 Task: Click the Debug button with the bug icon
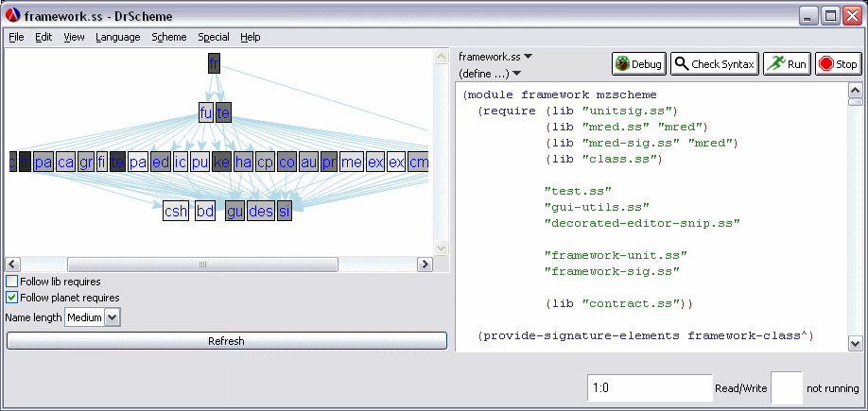coord(638,64)
